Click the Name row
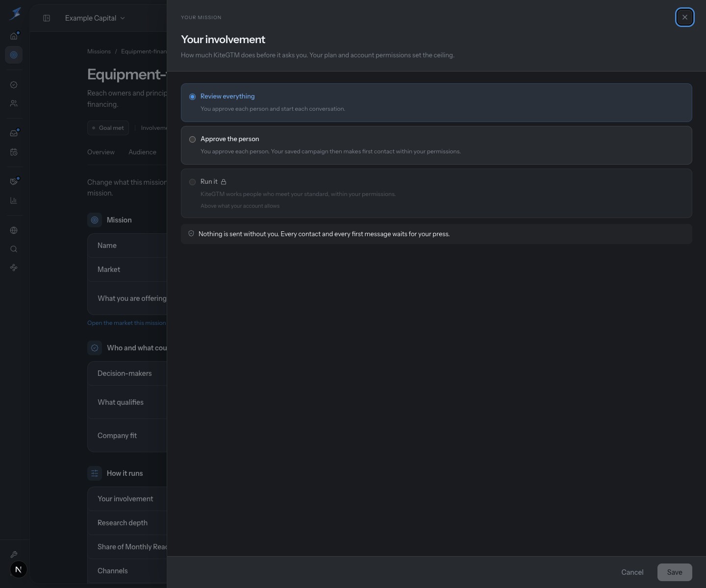706x588 pixels. [127, 245]
